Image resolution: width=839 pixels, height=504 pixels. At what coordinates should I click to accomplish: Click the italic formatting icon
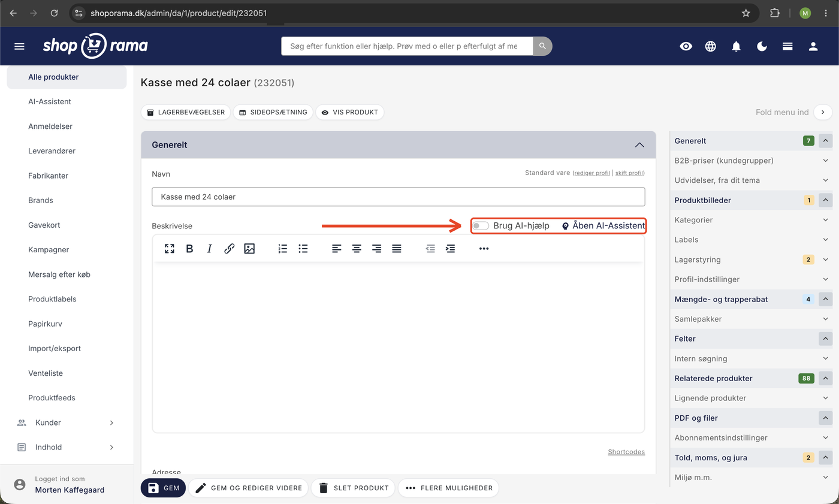(209, 249)
